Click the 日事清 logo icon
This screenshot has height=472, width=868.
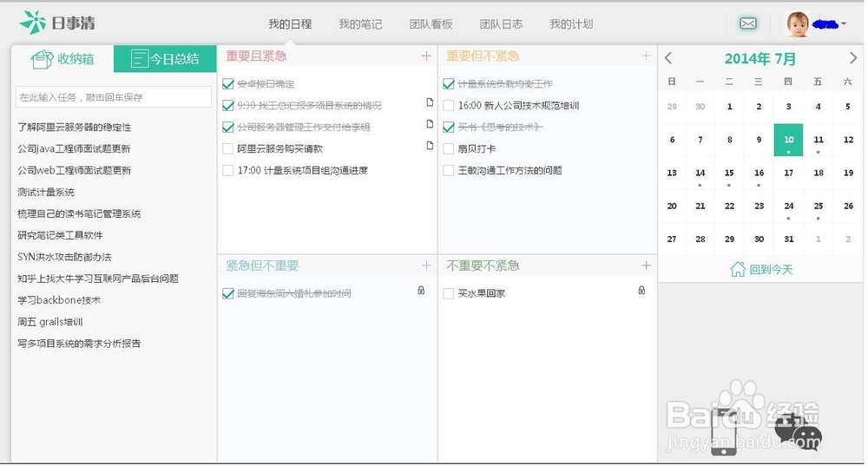click(32, 23)
